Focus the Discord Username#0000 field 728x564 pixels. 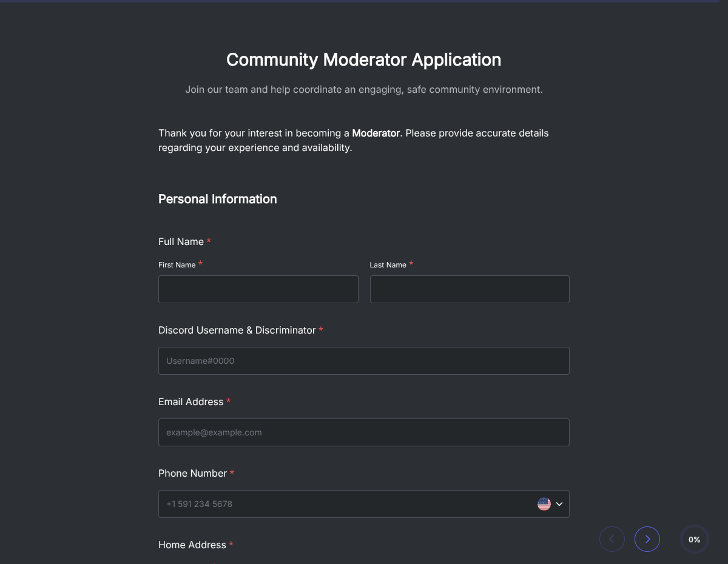tap(364, 361)
